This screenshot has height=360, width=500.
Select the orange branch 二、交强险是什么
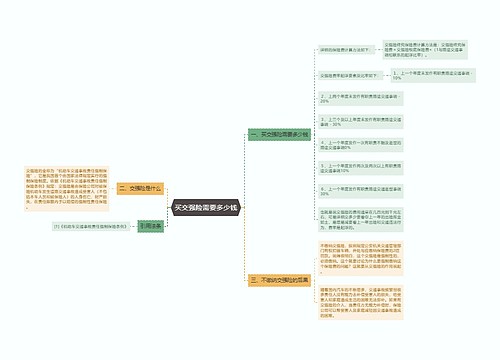140,188
